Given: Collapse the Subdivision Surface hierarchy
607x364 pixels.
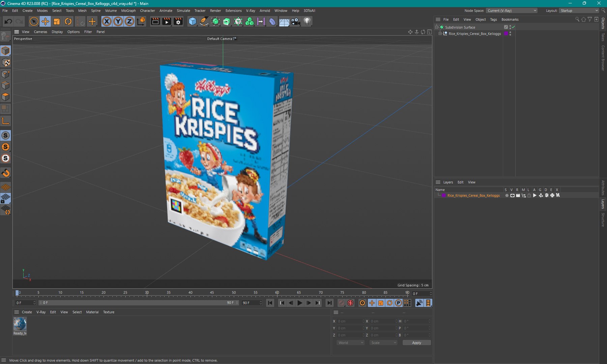Looking at the screenshot, I should tap(437, 27).
